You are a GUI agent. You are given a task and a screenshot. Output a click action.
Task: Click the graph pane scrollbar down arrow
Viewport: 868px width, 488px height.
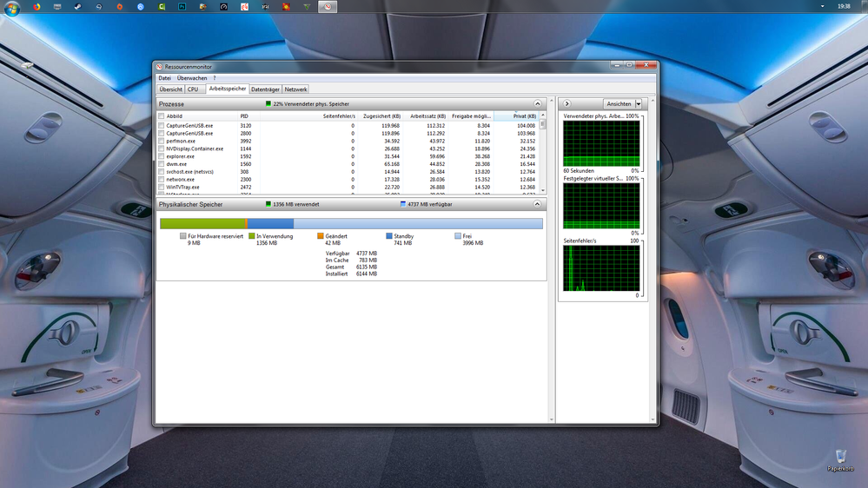coord(653,419)
